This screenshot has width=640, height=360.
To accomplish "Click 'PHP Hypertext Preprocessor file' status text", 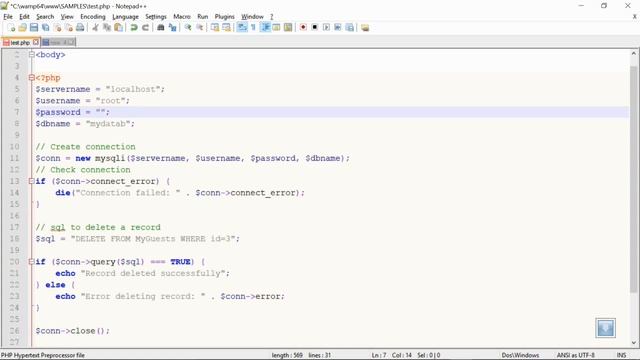I will click(x=43, y=355).
